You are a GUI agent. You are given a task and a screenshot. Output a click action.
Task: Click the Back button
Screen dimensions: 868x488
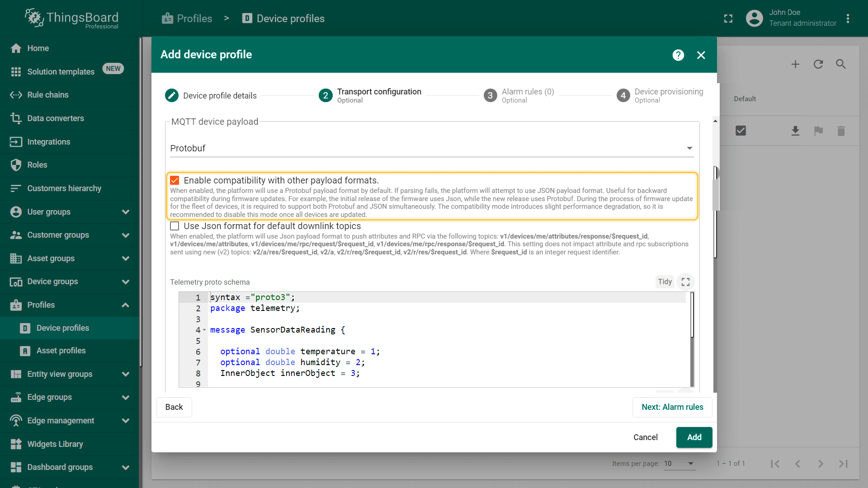coord(174,407)
